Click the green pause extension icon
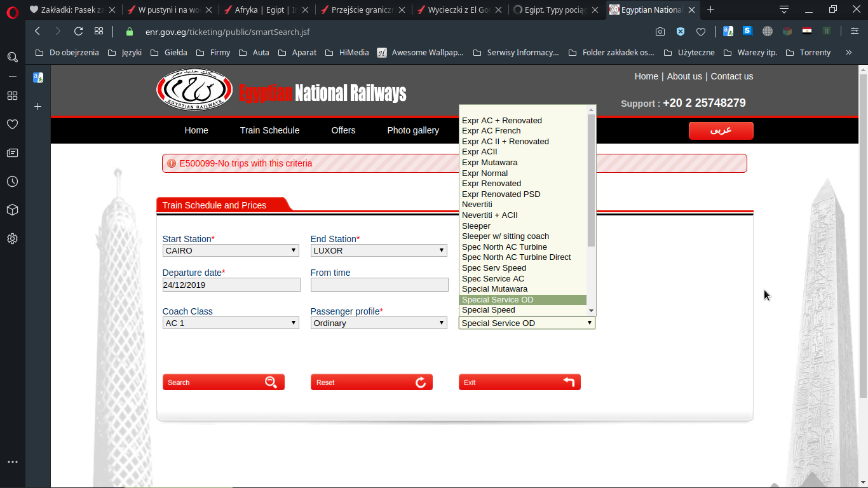Viewport: 868px width, 488px height. pyautogui.click(x=827, y=30)
